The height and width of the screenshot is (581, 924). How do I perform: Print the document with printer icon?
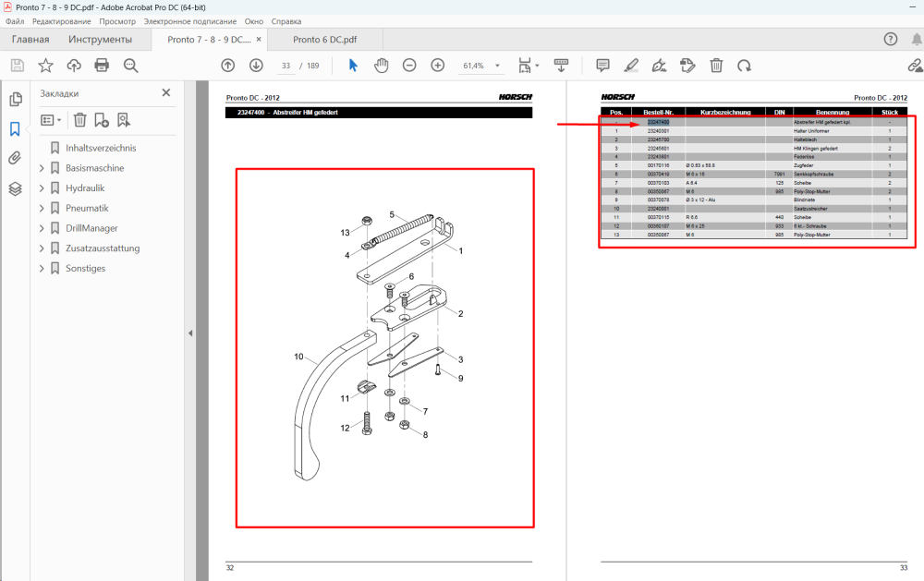pyautogui.click(x=102, y=66)
